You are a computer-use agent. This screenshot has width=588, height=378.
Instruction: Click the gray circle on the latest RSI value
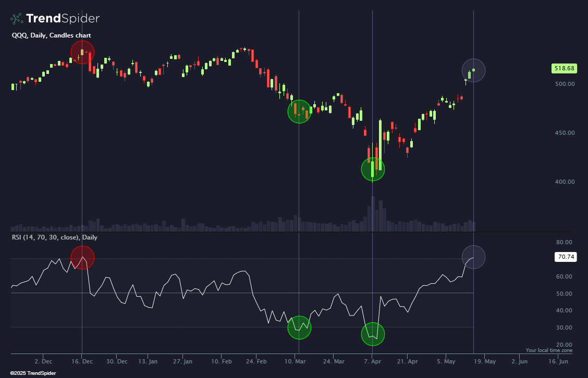click(474, 257)
